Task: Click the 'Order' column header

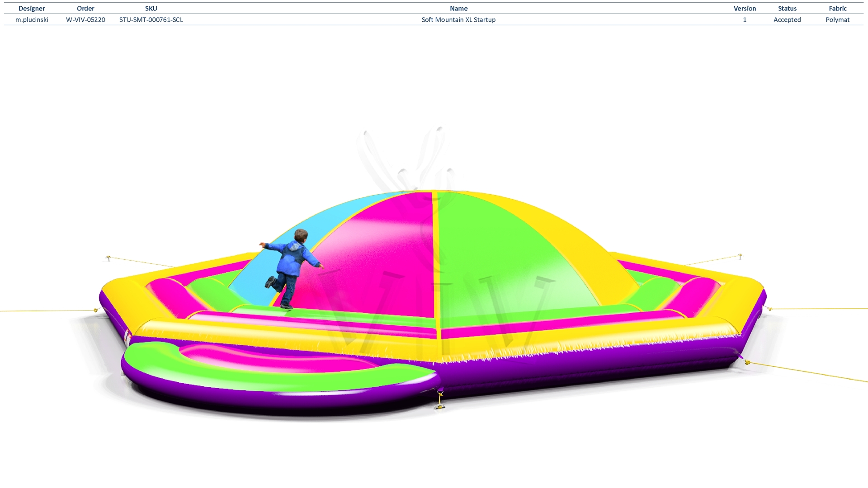Action: pos(85,9)
